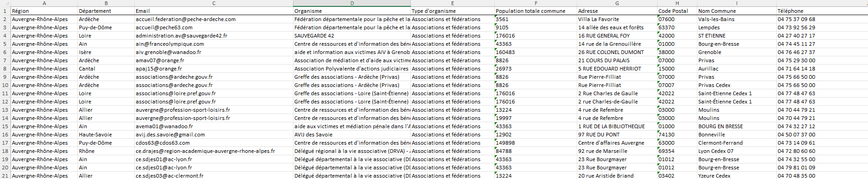Select column C header

[214, 3]
